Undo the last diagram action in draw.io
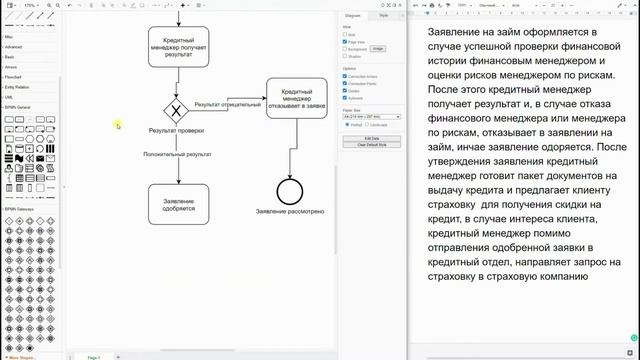 (x=70, y=5)
